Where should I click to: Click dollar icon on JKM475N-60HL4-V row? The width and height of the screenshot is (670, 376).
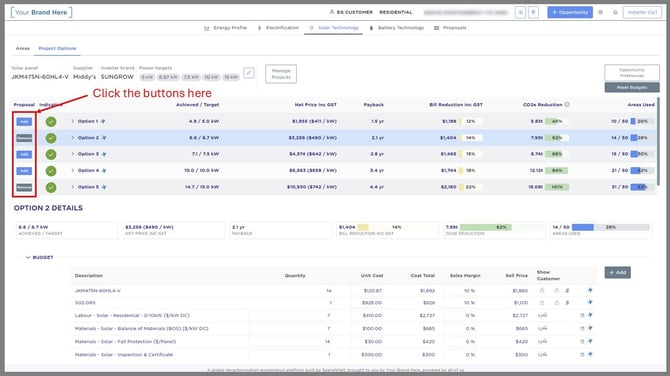[567, 291]
